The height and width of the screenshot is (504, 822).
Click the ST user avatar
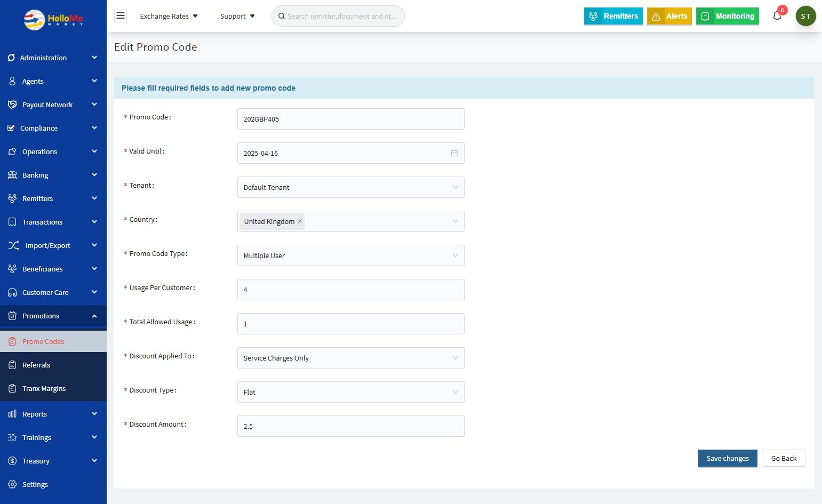pos(805,16)
